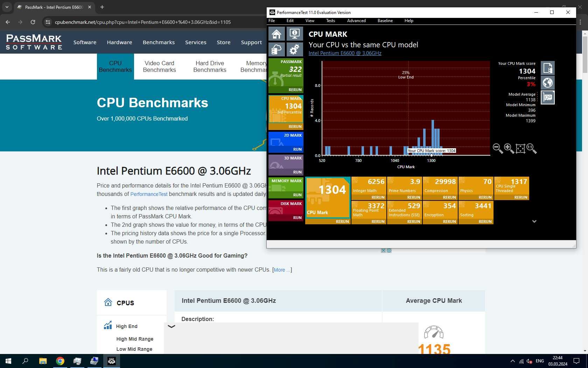Reload the cpubenchmark page
The height and width of the screenshot is (368, 588).
(33, 22)
